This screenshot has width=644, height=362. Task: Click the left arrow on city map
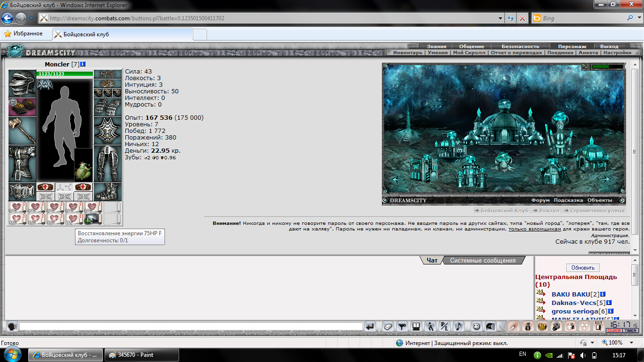click(x=399, y=179)
